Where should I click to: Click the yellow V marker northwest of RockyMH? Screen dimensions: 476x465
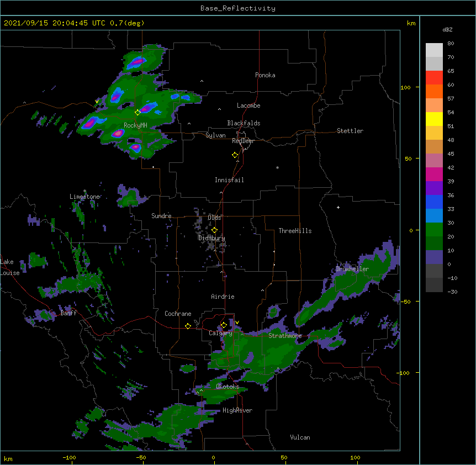click(97, 102)
